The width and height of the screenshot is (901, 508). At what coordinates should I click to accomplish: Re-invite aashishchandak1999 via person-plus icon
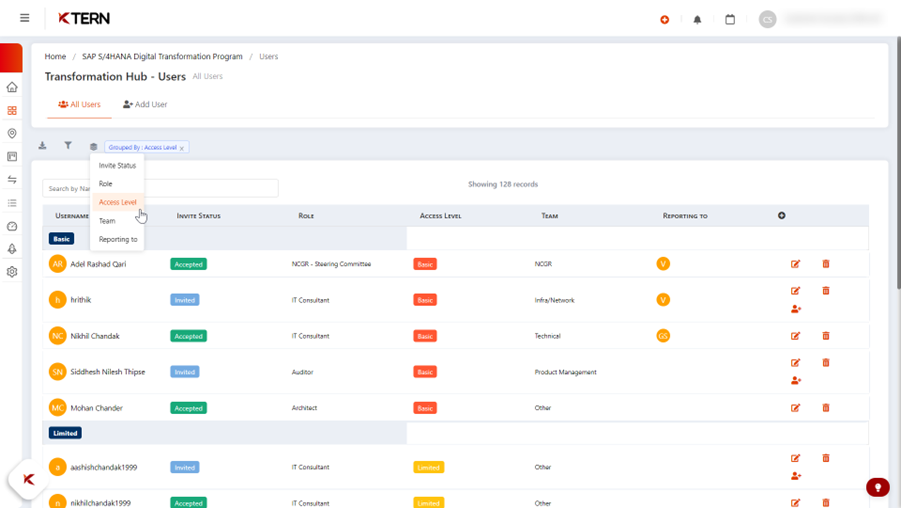[x=796, y=476]
